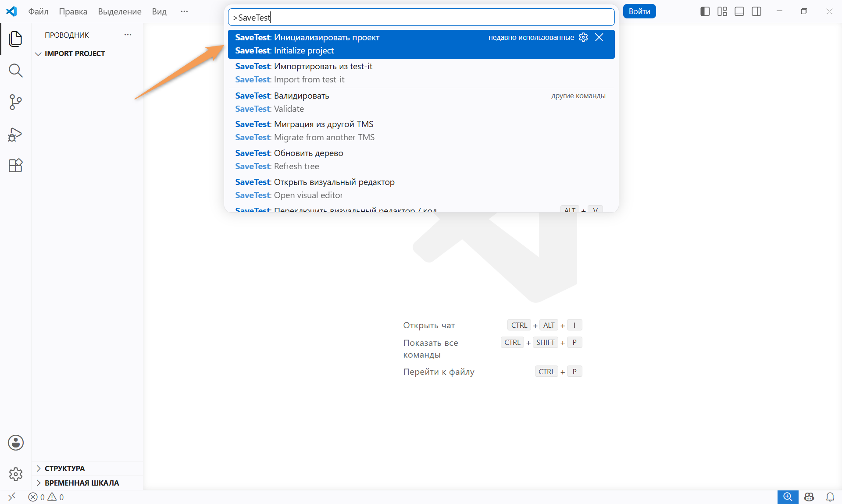
Task: Select SaveTest Import from test-it command
Action: click(421, 73)
